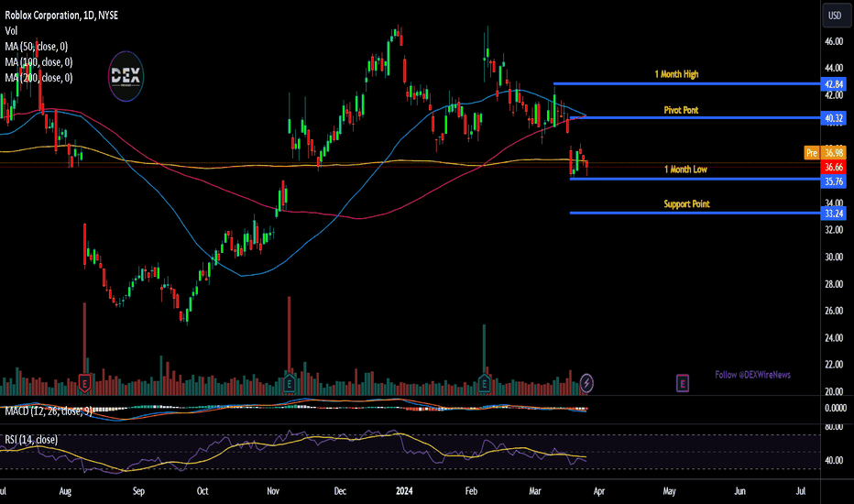Click the 40.32 pivot price label
Screen dimensions: 854x504
coord(833,118)
